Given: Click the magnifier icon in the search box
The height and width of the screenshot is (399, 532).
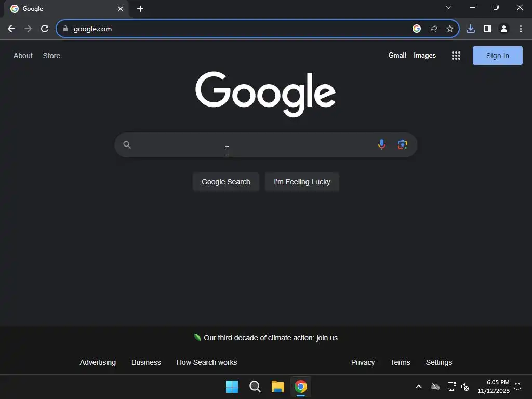Looking at the screenshot, I should coord(127,145).
